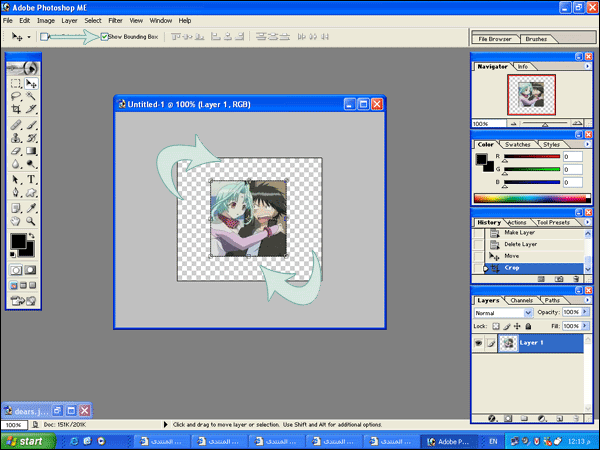Viewport: 600px width, 450px height.
Task: Create a new layer from Layers panel footer
Action: (559, 418)
